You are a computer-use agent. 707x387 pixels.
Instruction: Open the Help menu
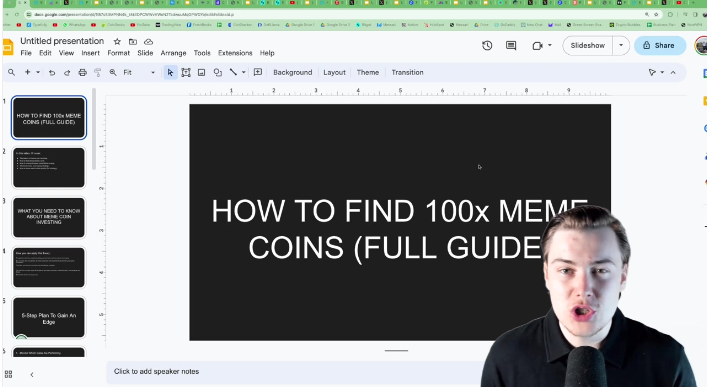(267, 53)
